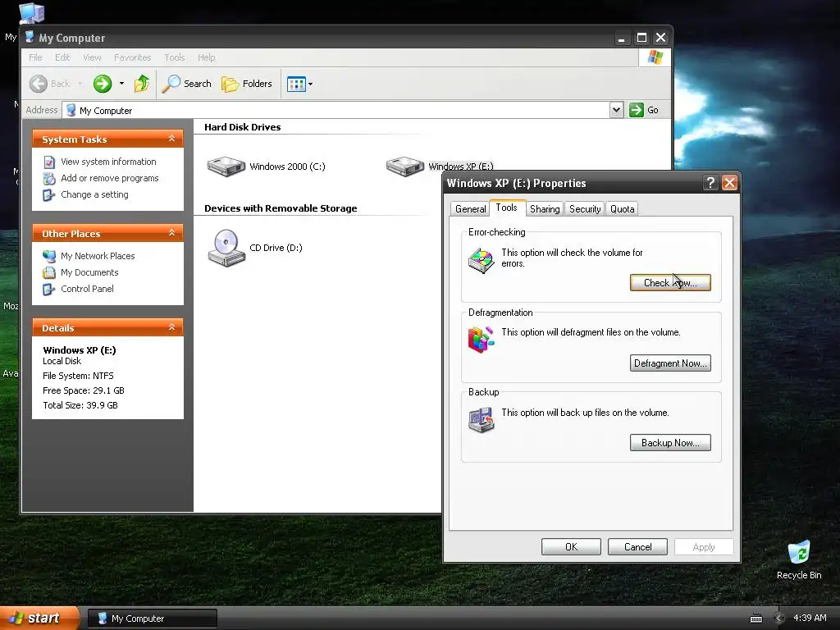Click the My Computer desktop icon
Image resolution: width=840 pixels, height=630 pixels.
(x=31, y=13)
